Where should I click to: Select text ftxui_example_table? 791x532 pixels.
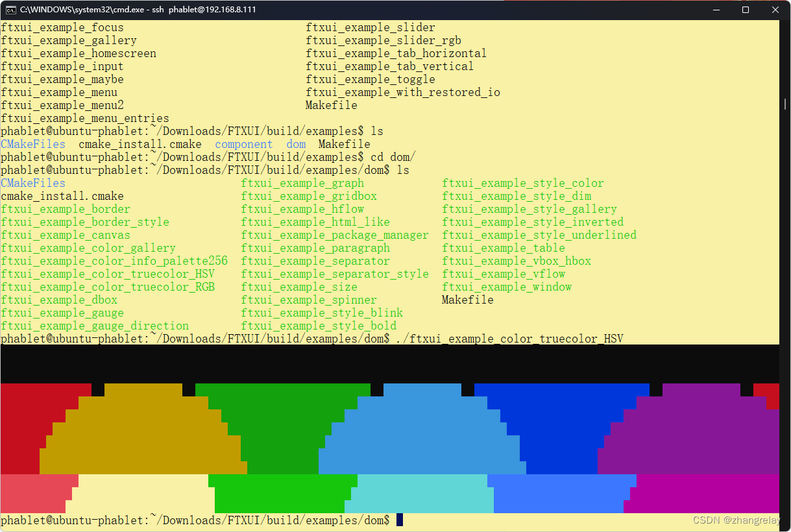504,248
